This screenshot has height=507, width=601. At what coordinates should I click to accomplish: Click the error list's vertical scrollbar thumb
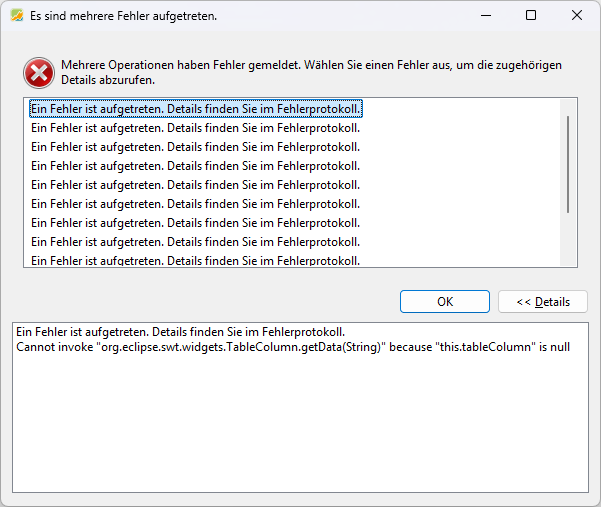(568, 164)
